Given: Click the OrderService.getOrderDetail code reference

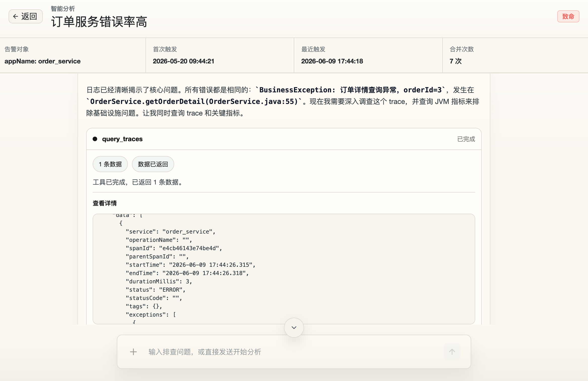Looking at the screenshot, I should tap(194, 101).
